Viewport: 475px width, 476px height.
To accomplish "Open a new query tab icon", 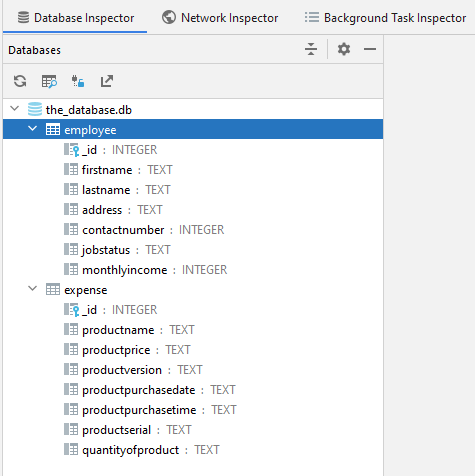I will (x=49, y=81).
